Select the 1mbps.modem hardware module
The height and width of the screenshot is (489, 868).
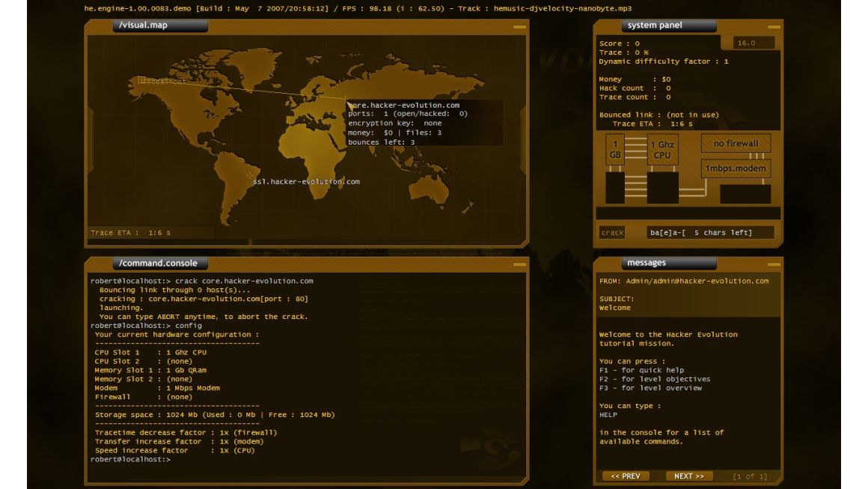click(736, 168)
